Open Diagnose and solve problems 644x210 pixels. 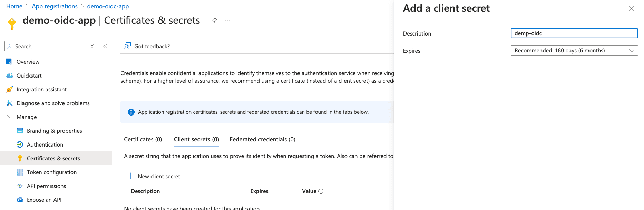point(53,103)
